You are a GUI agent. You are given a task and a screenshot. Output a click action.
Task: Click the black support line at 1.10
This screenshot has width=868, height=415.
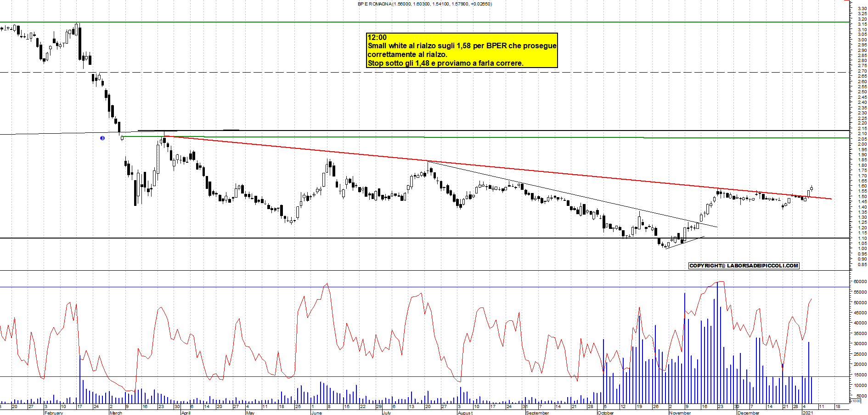[424, 238]
